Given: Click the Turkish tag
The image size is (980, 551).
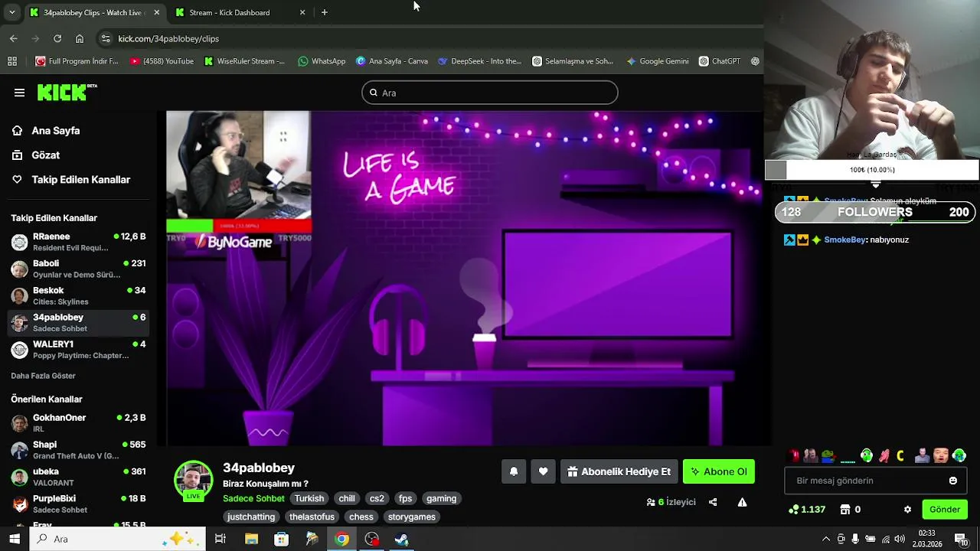Looking at the screenshot, I should click(x=309, y=498).
